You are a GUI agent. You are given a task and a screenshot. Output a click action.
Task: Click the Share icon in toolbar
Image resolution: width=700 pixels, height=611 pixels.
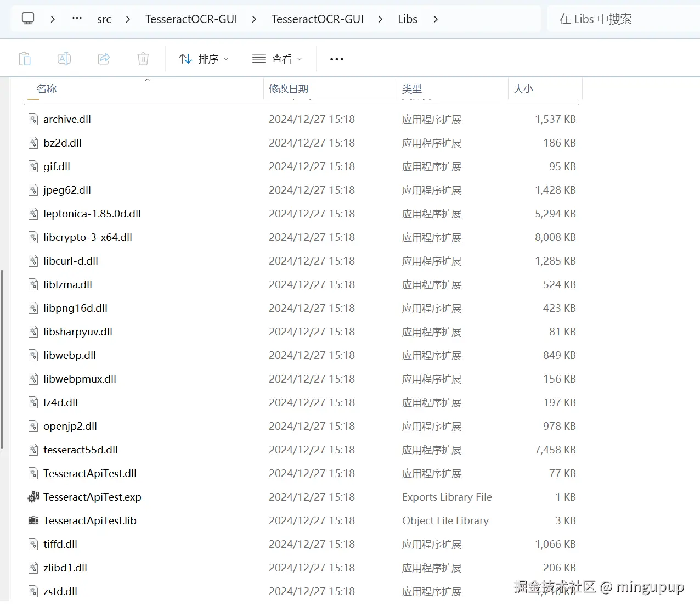point(104,59)
